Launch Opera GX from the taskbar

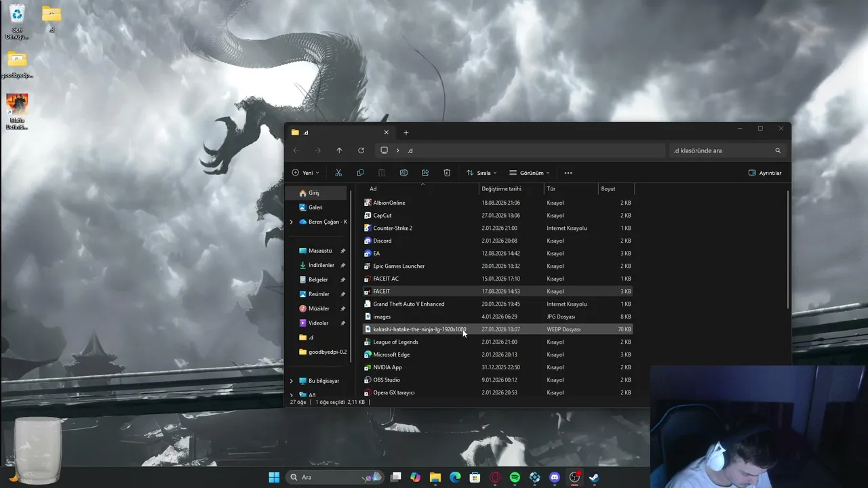(x=495, y=477)
